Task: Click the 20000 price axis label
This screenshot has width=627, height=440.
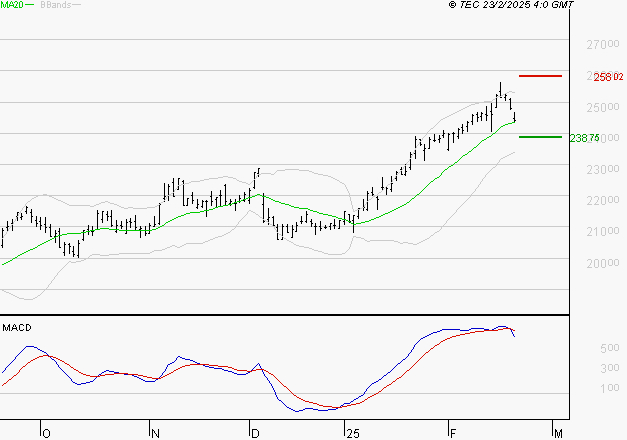Action: click(603, 263)
